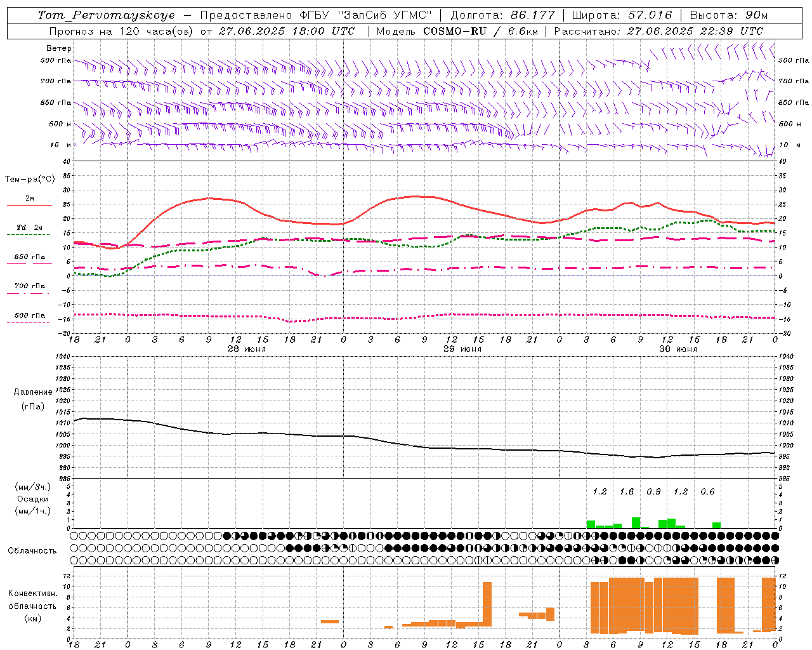Click the "850 гПа" temperature legend label
Image resolution: width=812 pixels, height=650 pixels.
pyautogui.click(x=30, y=257)
